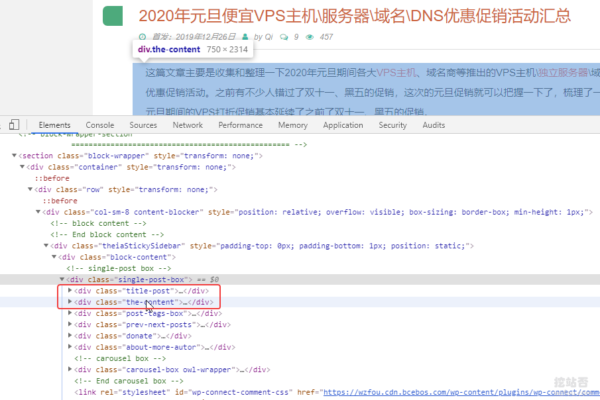Image resolution: width=600 pixels, height=400 pixels.
Task: Click the comment count 9
Action: (x=296, y=37)
